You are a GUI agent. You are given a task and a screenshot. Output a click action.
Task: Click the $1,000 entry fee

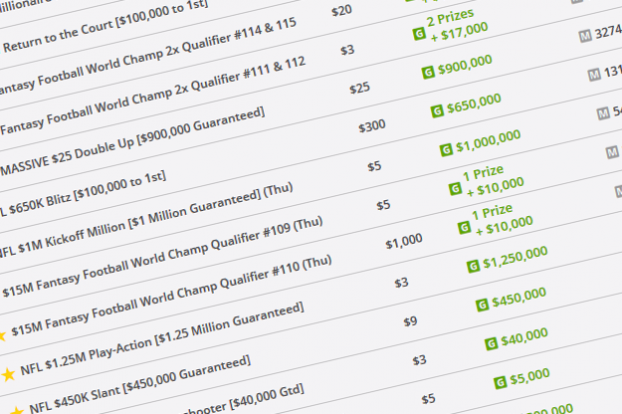tap(404, 241)
